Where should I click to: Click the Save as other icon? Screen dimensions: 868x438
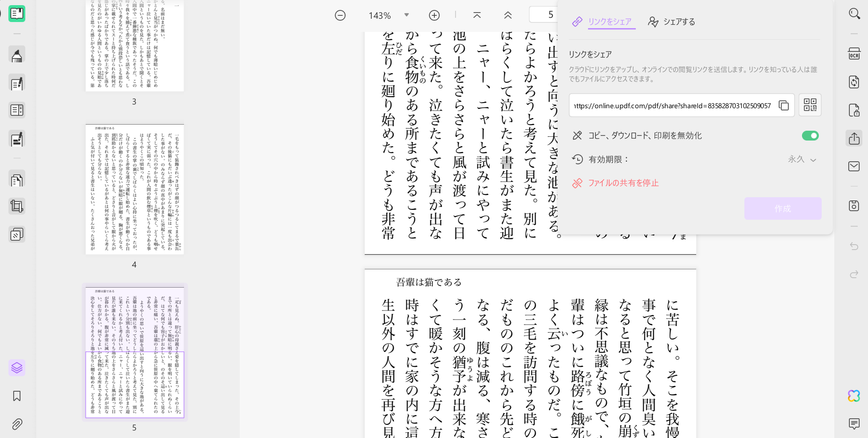point(854,206)
